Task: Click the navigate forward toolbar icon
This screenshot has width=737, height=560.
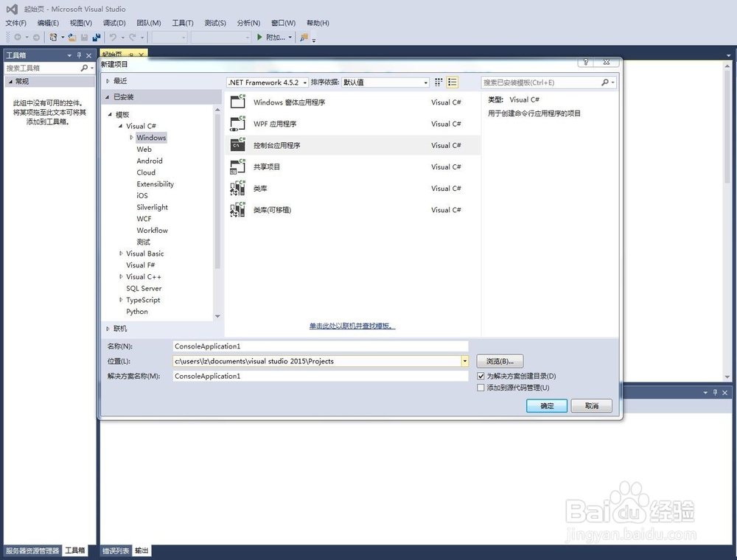Action: coord(36,37)
